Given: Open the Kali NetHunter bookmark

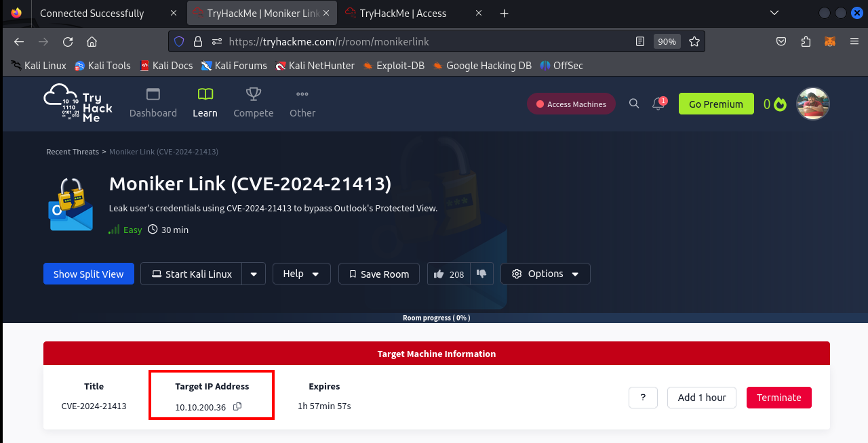Looking at the screenshot, I should pyautogui.click(x=315, y=66).
